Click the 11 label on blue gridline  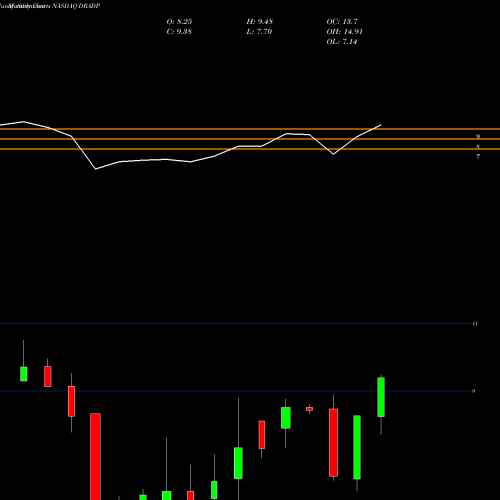475,323
